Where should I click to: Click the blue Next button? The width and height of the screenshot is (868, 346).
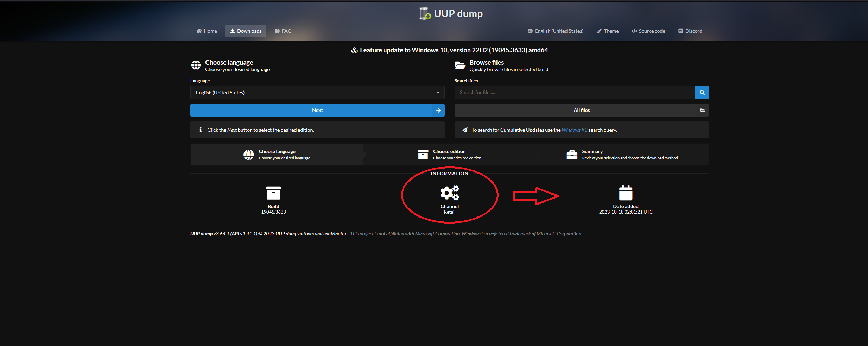coord(317,110)
